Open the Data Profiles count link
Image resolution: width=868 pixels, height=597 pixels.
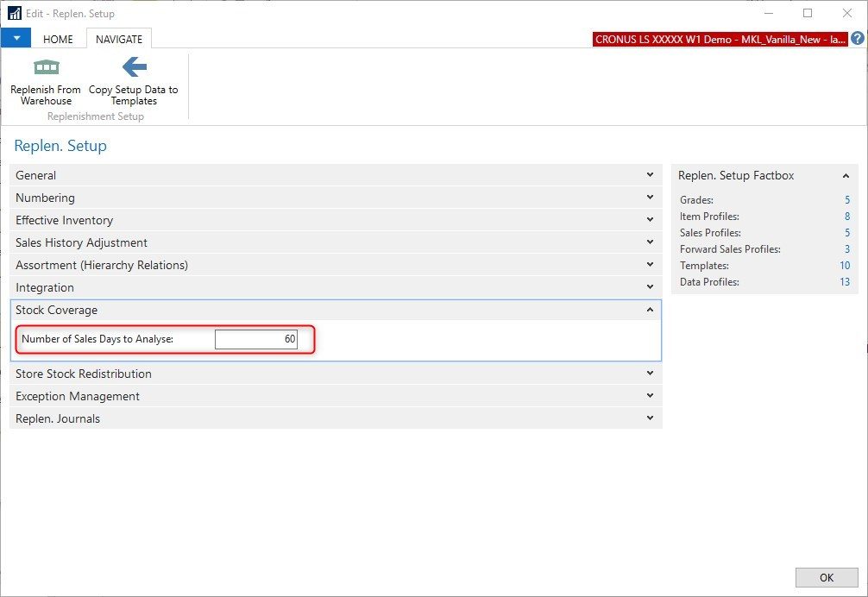click(x=845, y=282)
